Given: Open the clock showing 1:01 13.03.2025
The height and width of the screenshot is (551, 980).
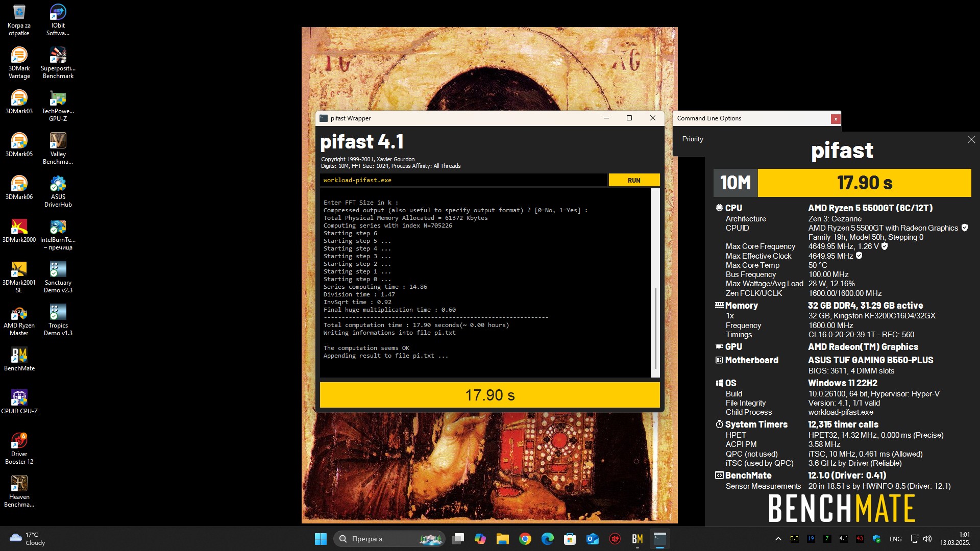Looking at the screenshot, I should coord(955,539).
